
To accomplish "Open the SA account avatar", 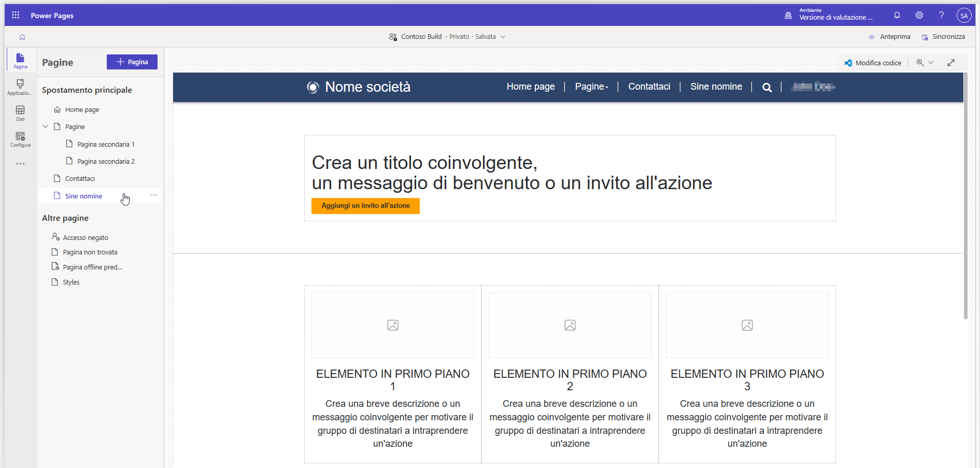I will point(964,16).
